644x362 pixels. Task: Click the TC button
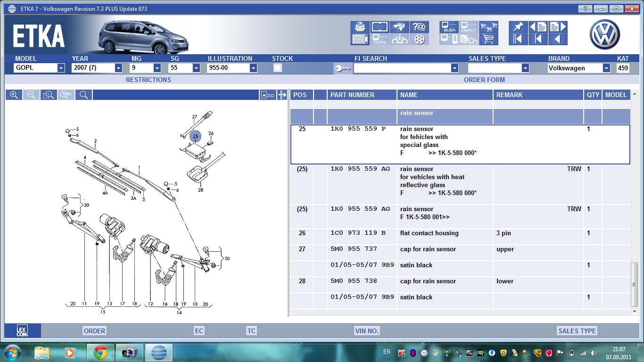251,331
